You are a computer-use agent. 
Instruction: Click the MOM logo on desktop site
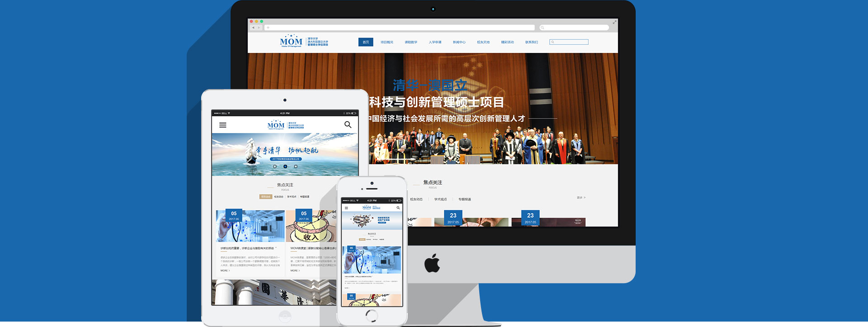point(304,41)
